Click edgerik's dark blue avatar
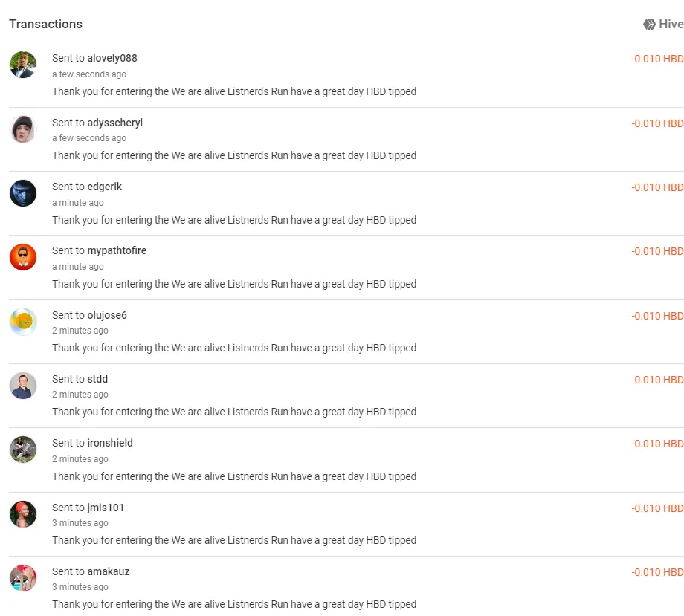 [23, 193]
